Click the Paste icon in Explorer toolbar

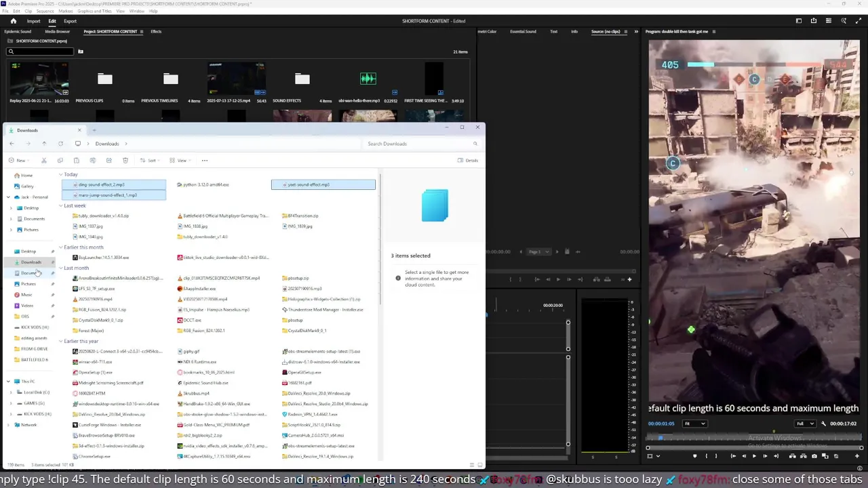76,161
